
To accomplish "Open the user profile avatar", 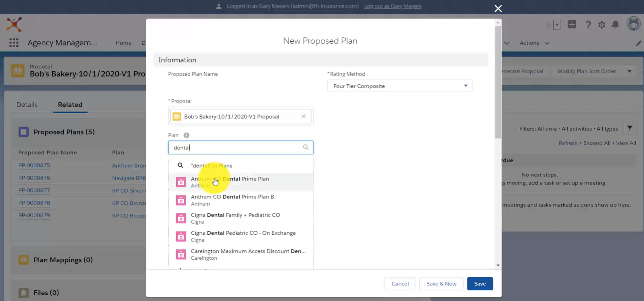I will [633, 24].
